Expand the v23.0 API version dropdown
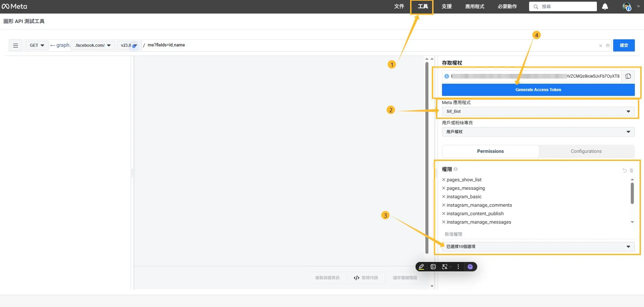Screen dimensions: 644x307 tap(129, 45)
